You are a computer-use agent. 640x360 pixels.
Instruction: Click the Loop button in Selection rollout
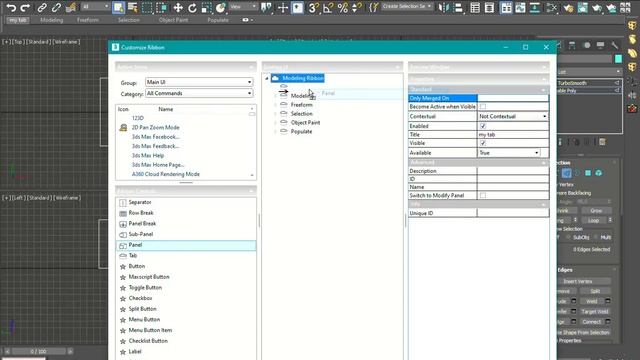point(593,220)
